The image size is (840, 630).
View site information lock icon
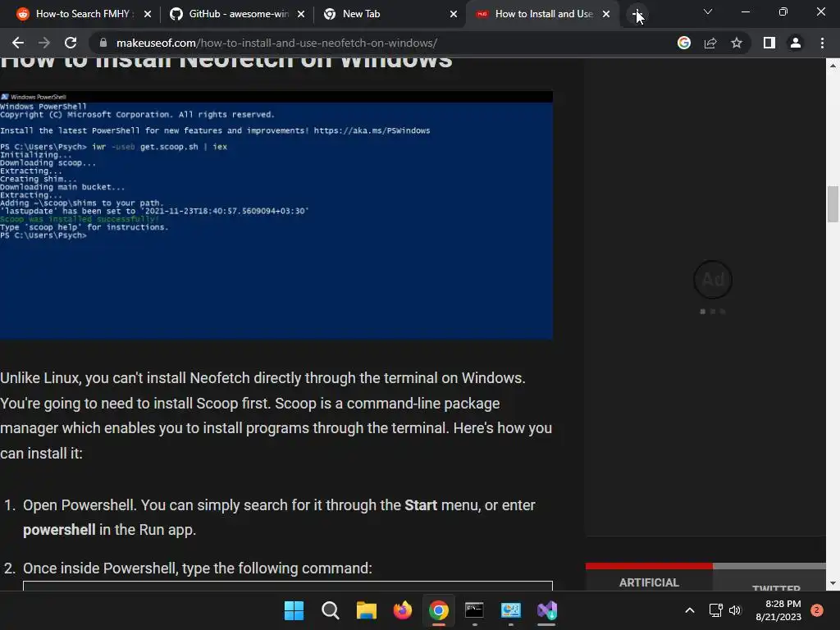pos(103,43)
